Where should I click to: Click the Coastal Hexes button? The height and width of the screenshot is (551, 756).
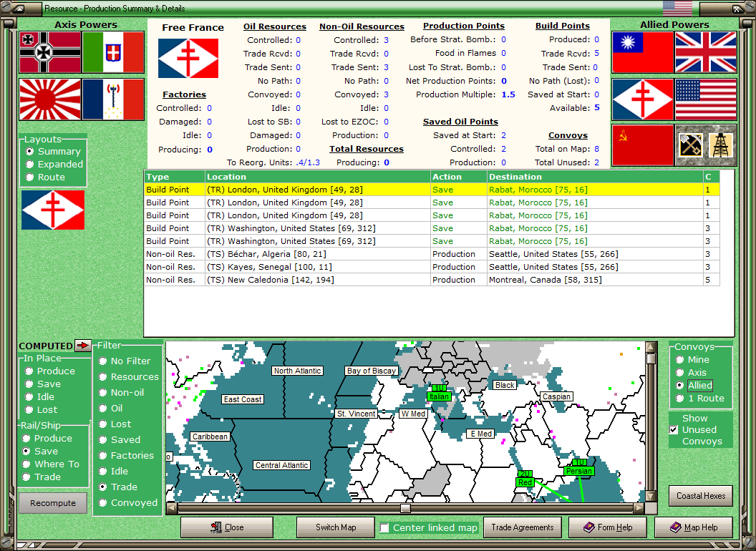coord(701,496)
